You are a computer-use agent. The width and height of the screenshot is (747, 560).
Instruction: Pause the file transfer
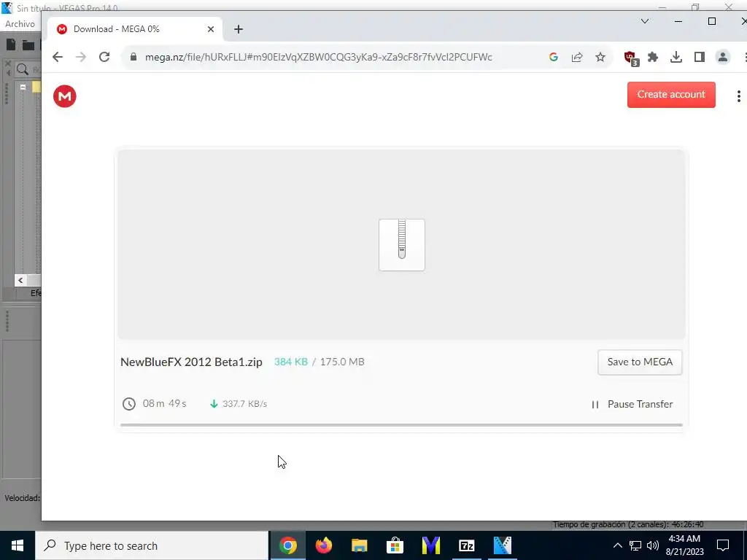pyautogui.click(x=632, y=404)
